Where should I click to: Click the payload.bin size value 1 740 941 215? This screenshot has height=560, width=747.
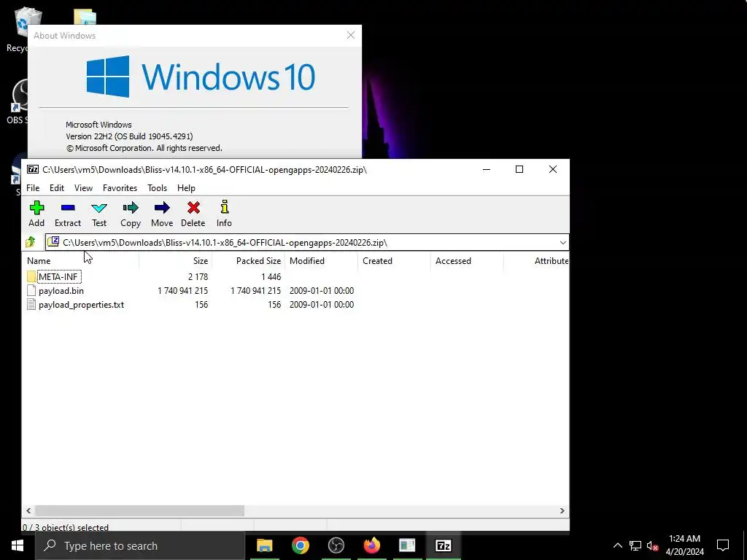pos(182,290)
